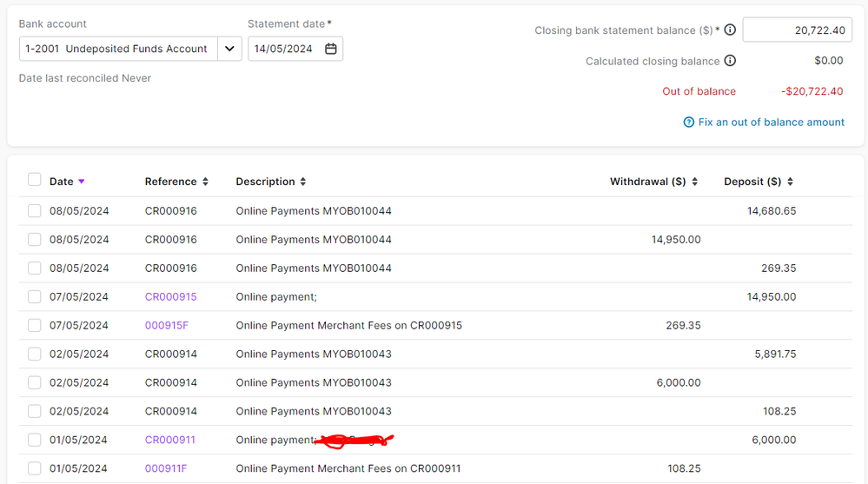Click the help icon beside Fix out of balance
This screenshot has width=868, height=484.
(x=689, y=123)
